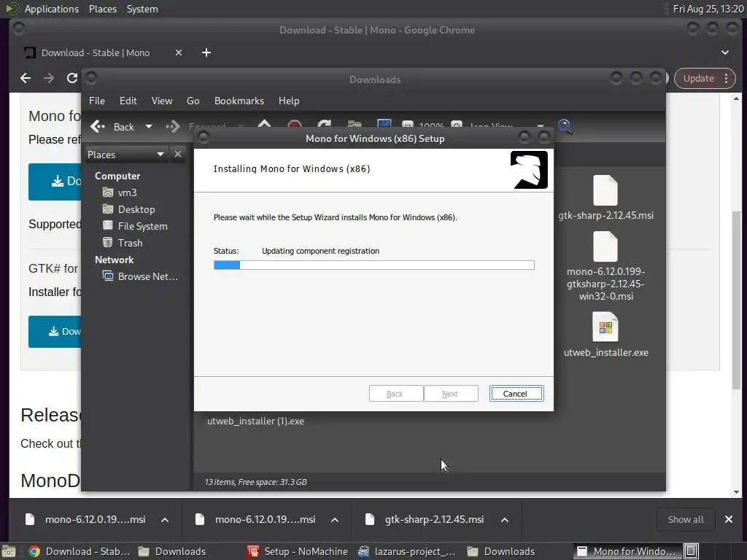The height and width of the screenshot is (560, 747).
Task: Click the disabled Next button in Setup wizard
Action: coord(451,393)
